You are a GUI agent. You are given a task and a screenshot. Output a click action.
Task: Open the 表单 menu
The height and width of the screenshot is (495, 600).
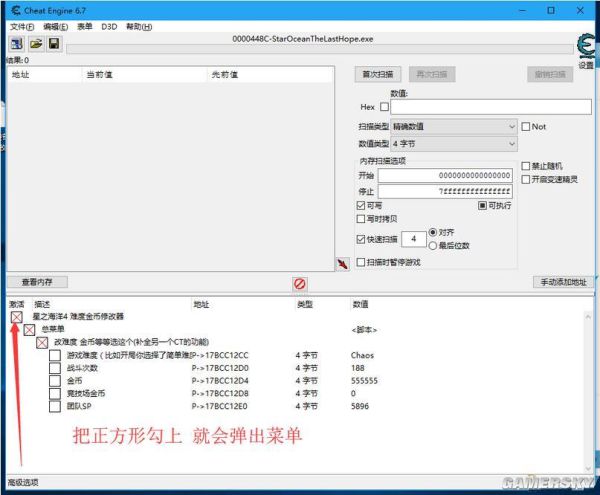(x=85, y=27)
